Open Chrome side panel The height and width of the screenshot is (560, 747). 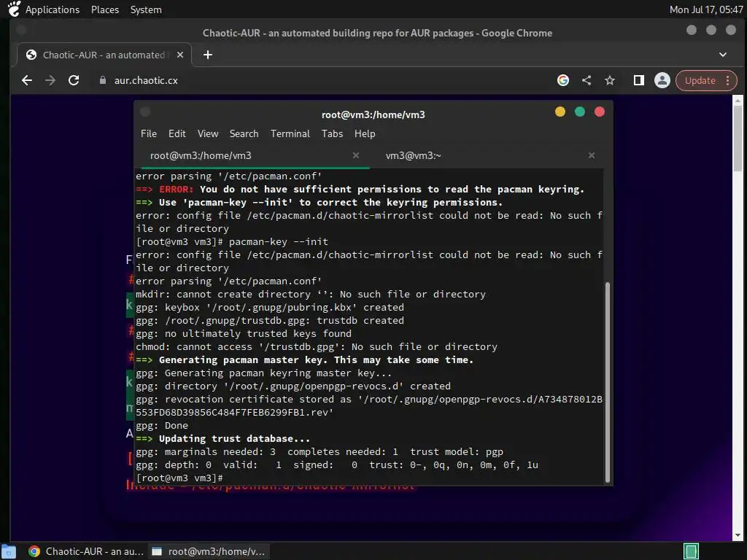click(x=639, y=80)
